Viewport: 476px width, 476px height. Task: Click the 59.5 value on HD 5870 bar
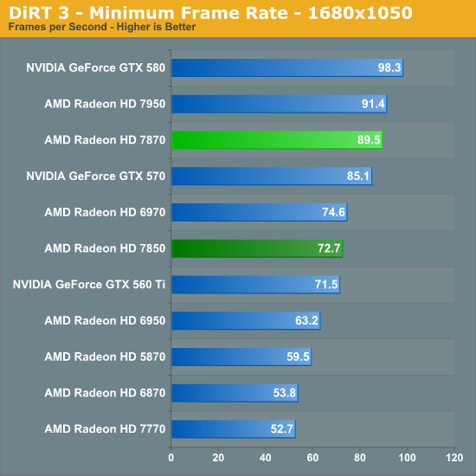click(298, 357)
